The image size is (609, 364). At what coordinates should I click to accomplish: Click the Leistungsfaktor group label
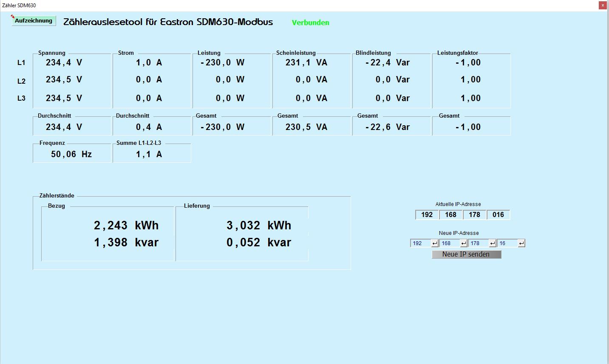458,53
